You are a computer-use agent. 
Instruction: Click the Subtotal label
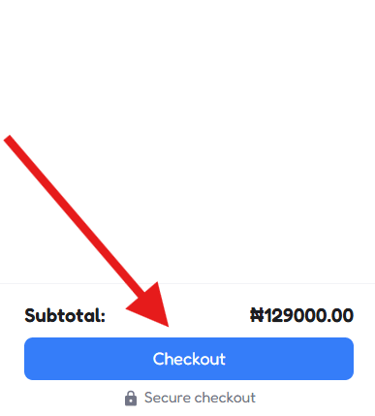[x=65, y=315]
